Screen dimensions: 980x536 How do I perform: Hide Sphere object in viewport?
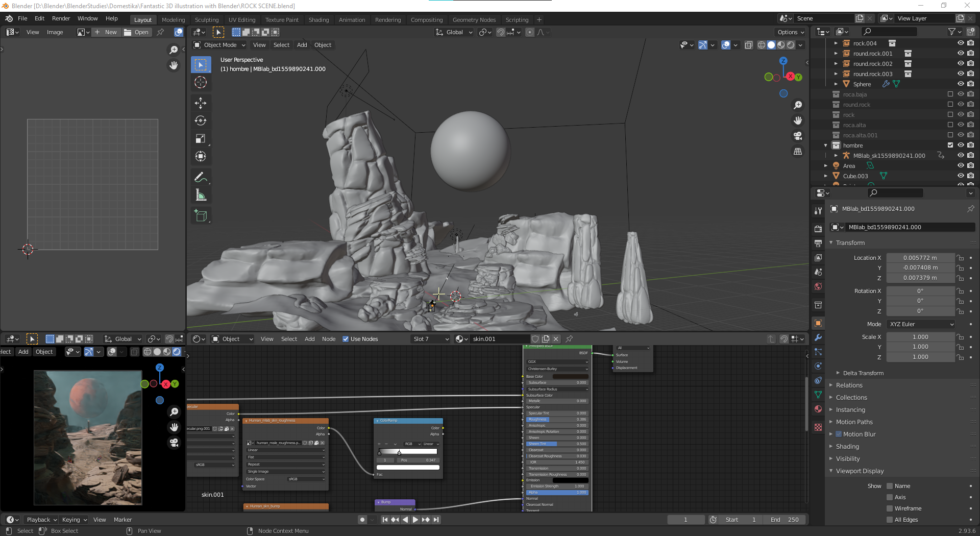coord(961,84)
